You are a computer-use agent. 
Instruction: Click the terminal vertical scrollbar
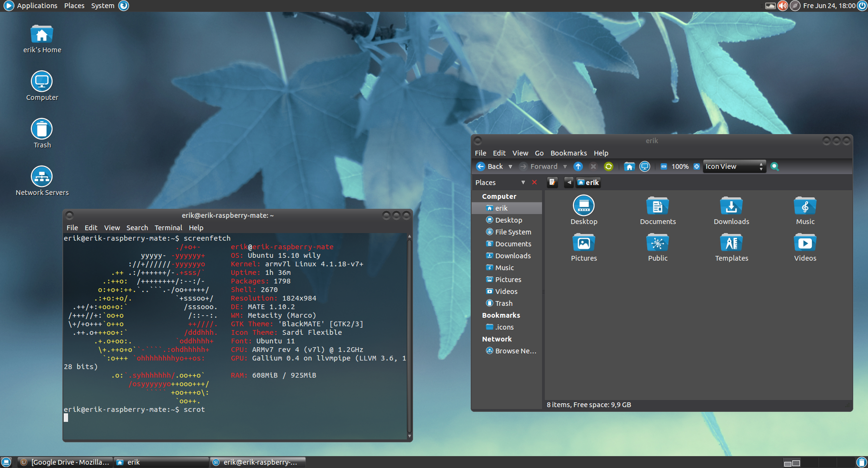point(409,336)
